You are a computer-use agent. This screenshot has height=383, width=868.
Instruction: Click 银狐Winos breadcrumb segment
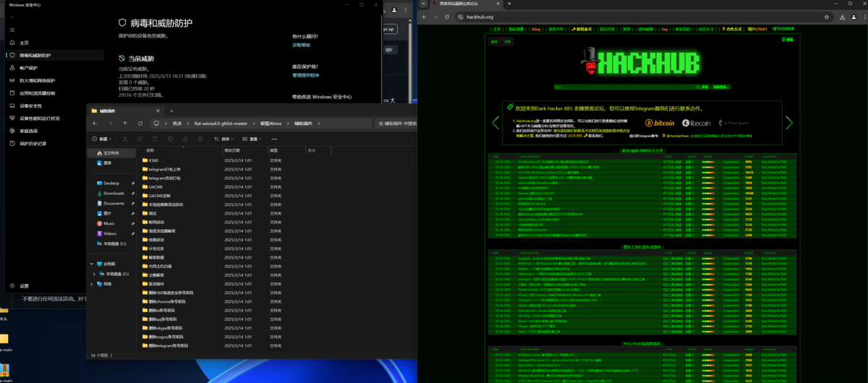tap(271, 124)
